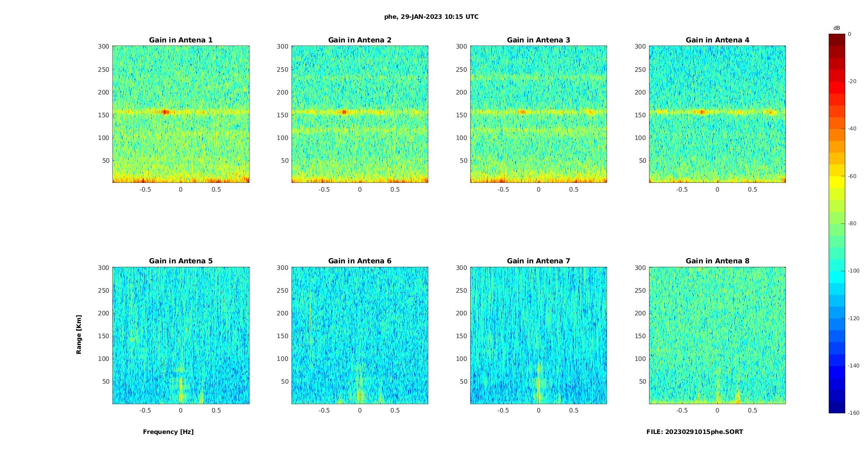868x465 pixels.
Task: Click the red hotspot in Antena 1 plot
Action: [x=165, y=112]
